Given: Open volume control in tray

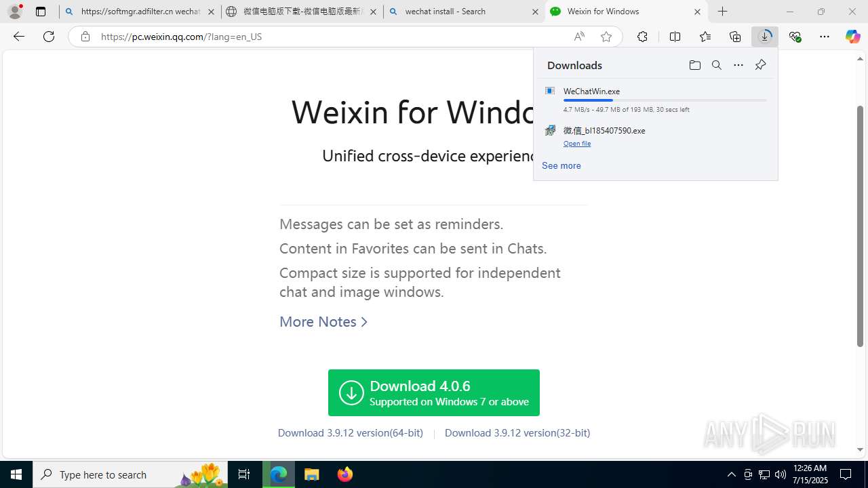Looking at the screenshot, I should 780,474.
